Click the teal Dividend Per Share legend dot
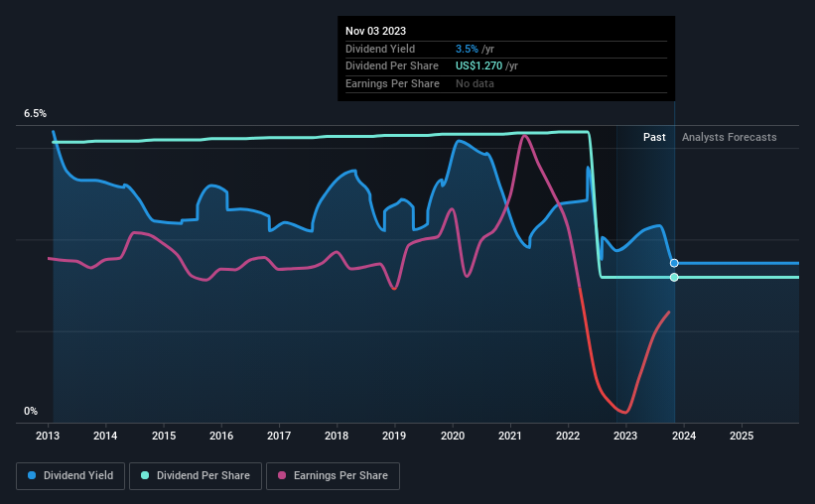Image resolution: width=815 pixels, height=504 pixels. (x=145, y=475)
